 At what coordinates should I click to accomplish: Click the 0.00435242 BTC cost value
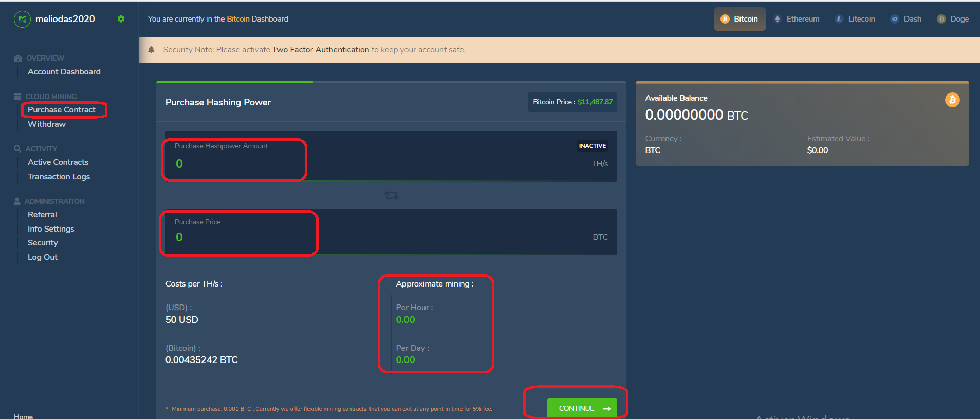201,360
